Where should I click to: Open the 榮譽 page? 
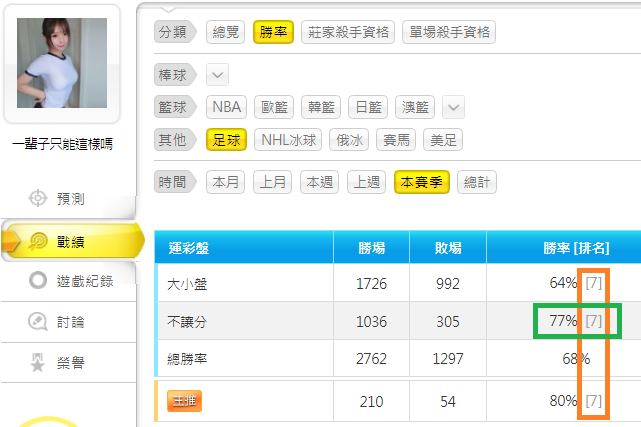(68, 362)
